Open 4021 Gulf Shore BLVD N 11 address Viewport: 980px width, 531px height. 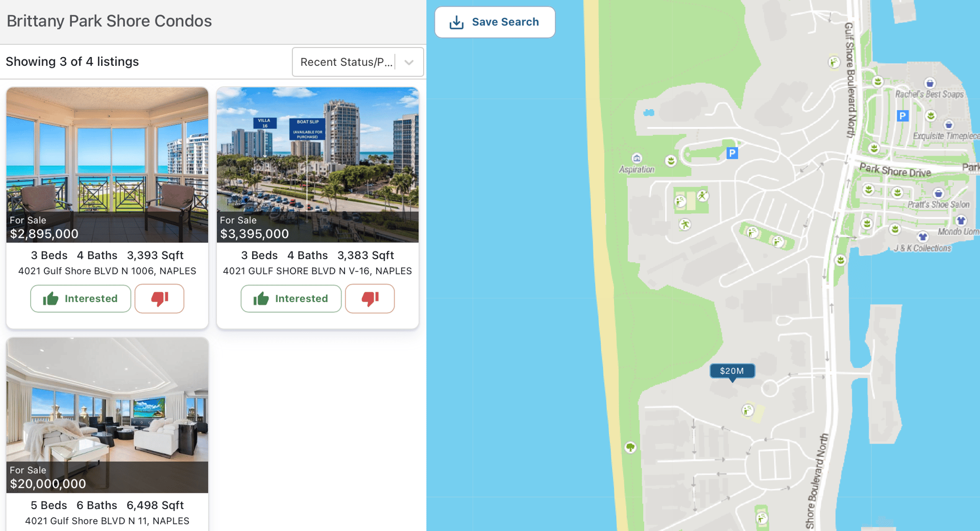[x=107, y=521]
